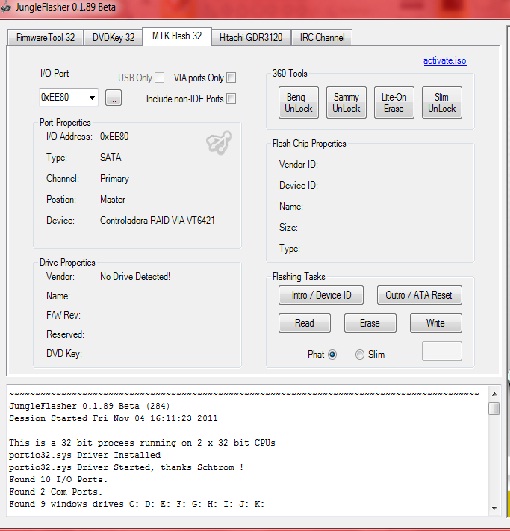Click the 'Controladora RAID VIA VT6421' device text
The height and width of the screenshot is (531, 510).
pos(157,220)
